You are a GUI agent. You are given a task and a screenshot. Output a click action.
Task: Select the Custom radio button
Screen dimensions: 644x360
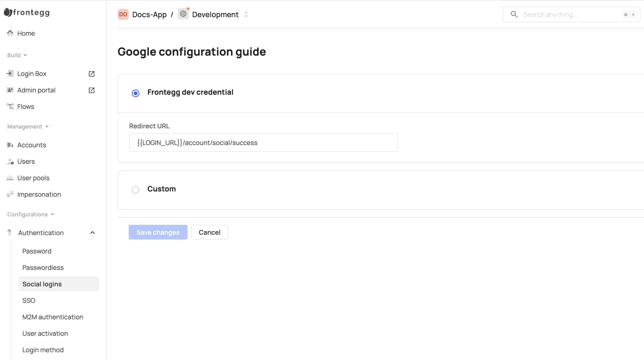pos(136,190)
